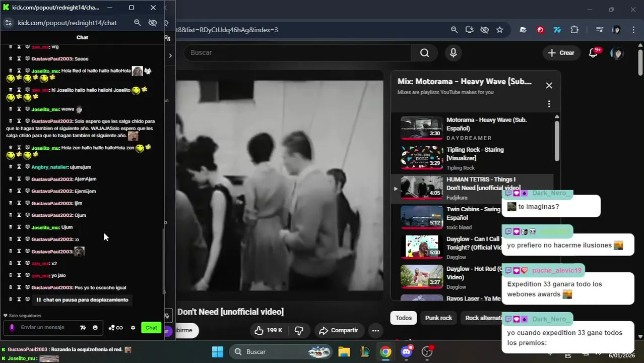This screenshot has width=644, height=363.
Task: Play Tipling Rock - Staring thumbnail
Action: click(422, 158)
